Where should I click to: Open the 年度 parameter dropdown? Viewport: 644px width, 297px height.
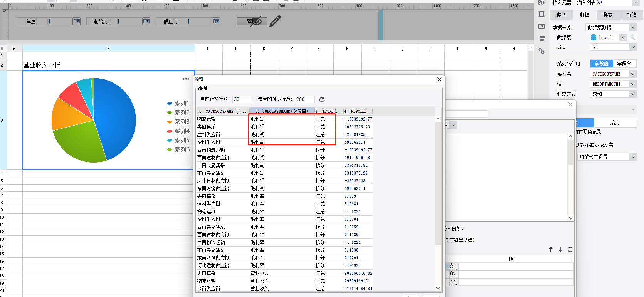pos(77,22)
